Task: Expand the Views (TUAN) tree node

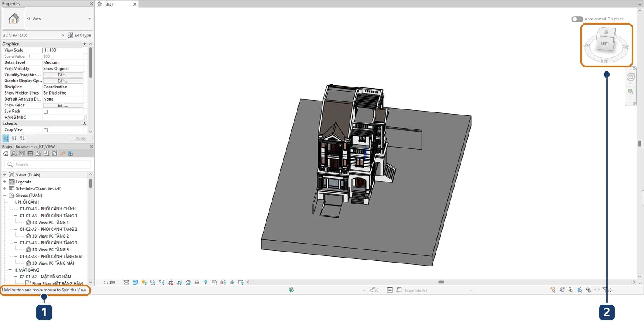Action: (5, 175)
